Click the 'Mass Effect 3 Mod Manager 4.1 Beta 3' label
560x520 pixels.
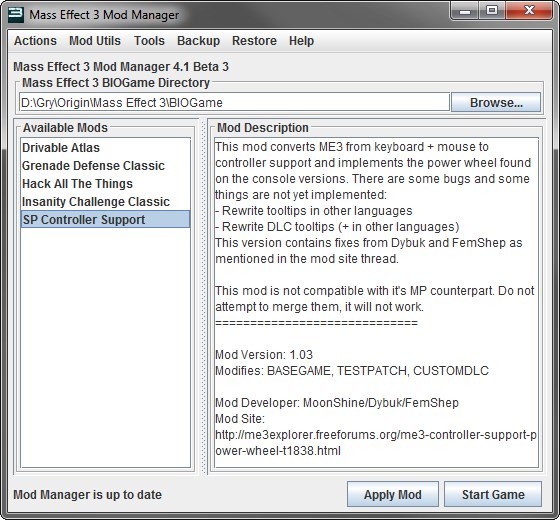[121, 67]
